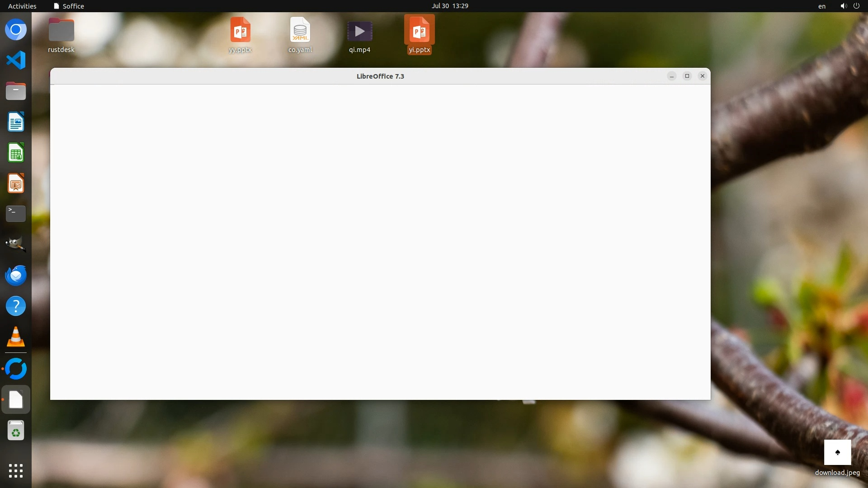The height and width of the screenshot is (488, 868).
Task: Open the Files manager in dock
Action: [x=16, y=91]
